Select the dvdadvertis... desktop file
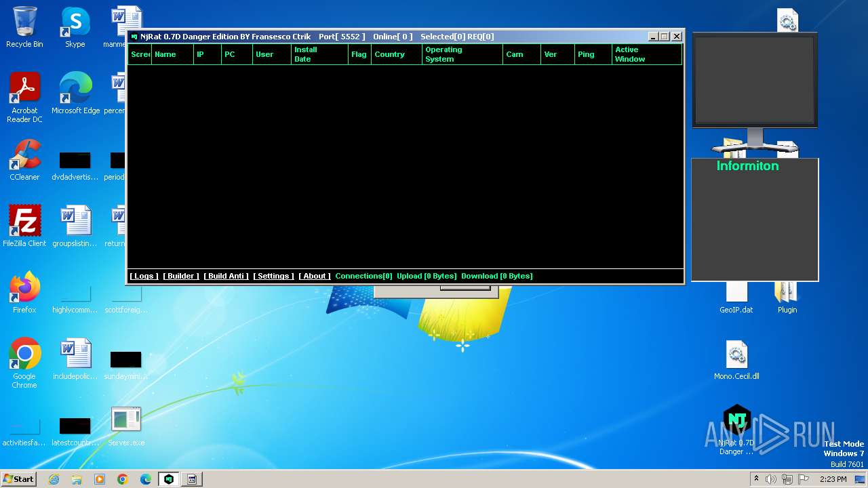This screenshot has height=488, width=868. 75,165
